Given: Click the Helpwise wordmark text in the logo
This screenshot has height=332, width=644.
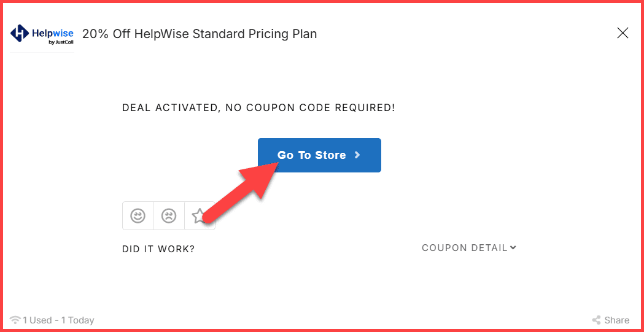Looking at the screenshot, I should [53, 32].
